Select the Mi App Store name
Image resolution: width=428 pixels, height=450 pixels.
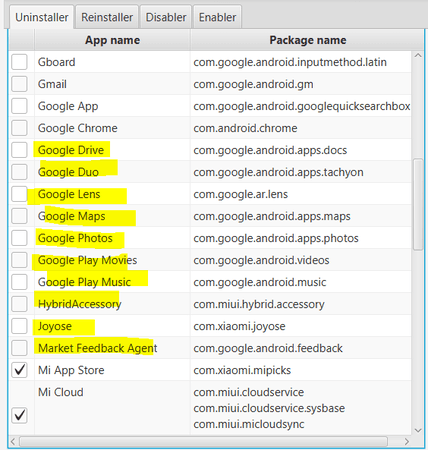pyautogui.click(x=71, y=370)
